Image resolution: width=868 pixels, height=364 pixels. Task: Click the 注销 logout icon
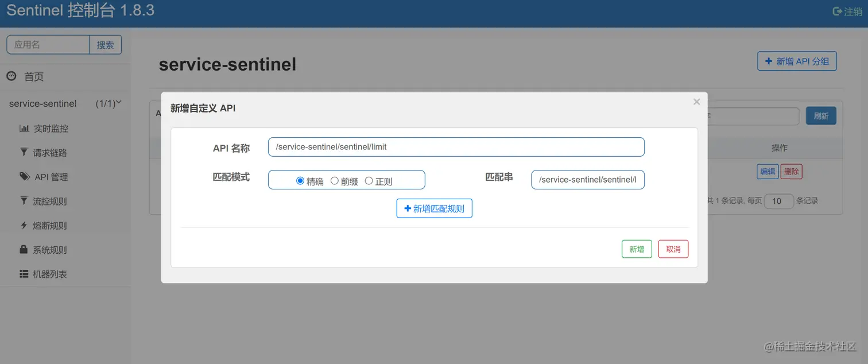(837, 11)
